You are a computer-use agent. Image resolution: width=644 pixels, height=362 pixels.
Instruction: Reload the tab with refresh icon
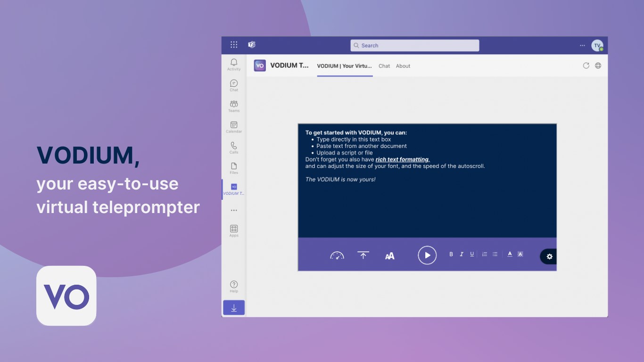click(x=586, y=66)
